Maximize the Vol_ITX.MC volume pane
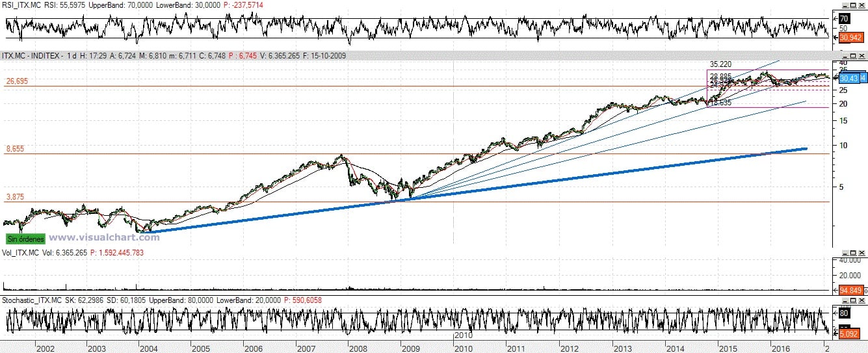The height and width of the screenshot is (353, 868). coord(853,252)
